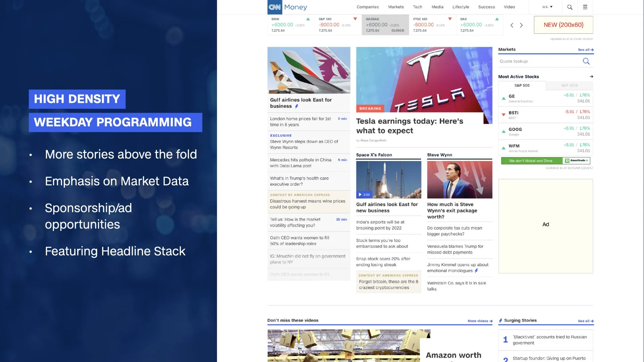The width and height of the screenshot is (644, 362).
Task: Select the S&P 500 tab
Action: click(522, 85)
